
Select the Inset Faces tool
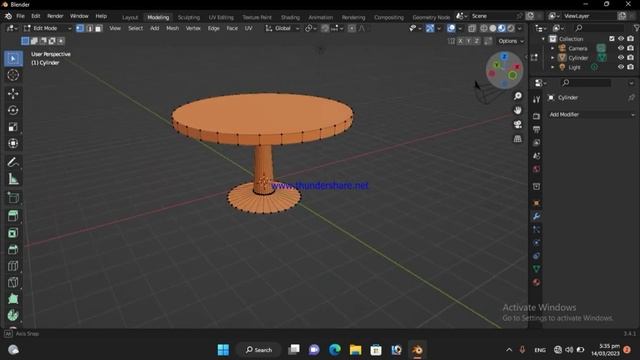tap(13, 233)
